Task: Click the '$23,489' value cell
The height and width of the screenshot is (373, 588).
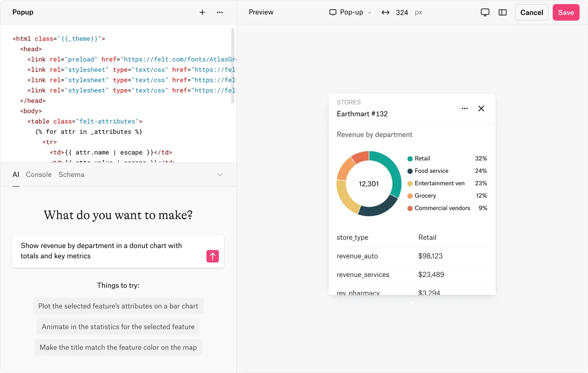Action: click(x=431, y=275)
